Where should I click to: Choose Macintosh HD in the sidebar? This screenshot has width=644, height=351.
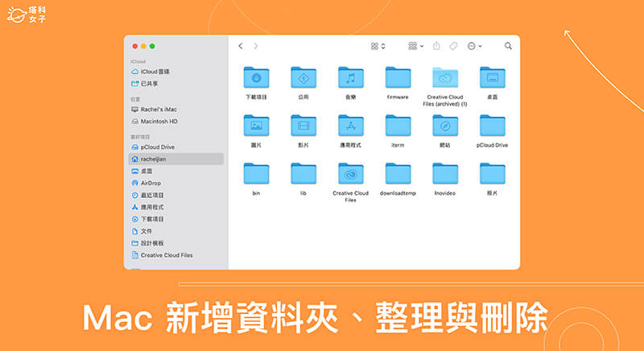pyautogui.click(x=158, y=121)
